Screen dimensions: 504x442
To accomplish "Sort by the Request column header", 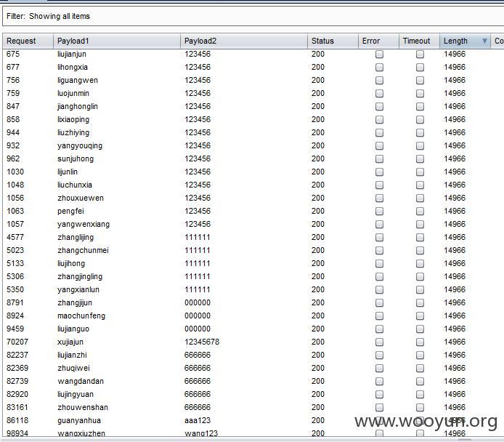I will pos(28,41).
